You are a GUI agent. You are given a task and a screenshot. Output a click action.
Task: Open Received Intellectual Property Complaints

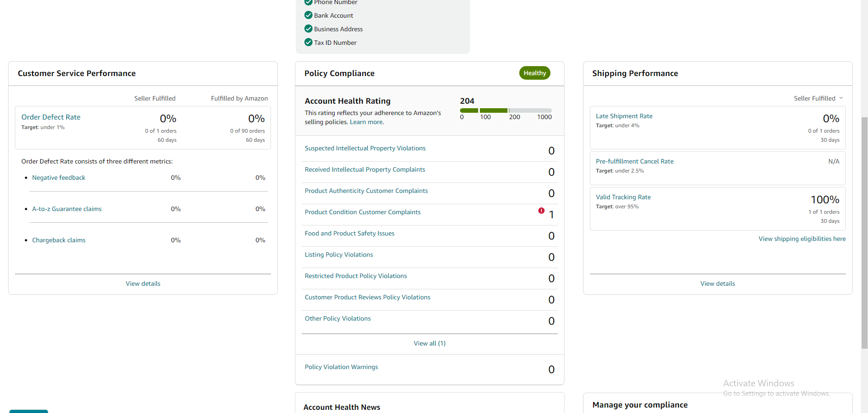click(365, 169)
